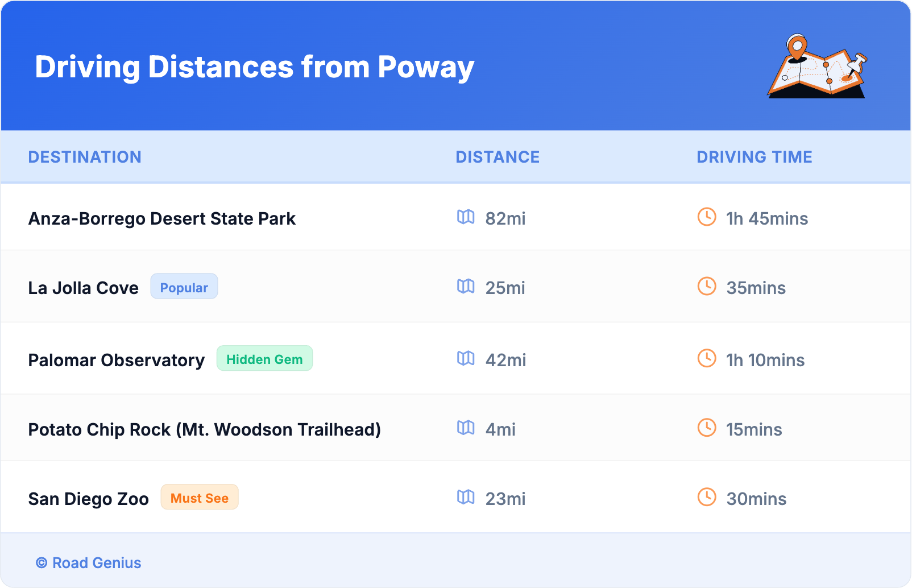Image resolution: width=912 pixels, height=588 pixels.
Task: Click the map icon beside 82mi
Action: (x=466, y=217)
